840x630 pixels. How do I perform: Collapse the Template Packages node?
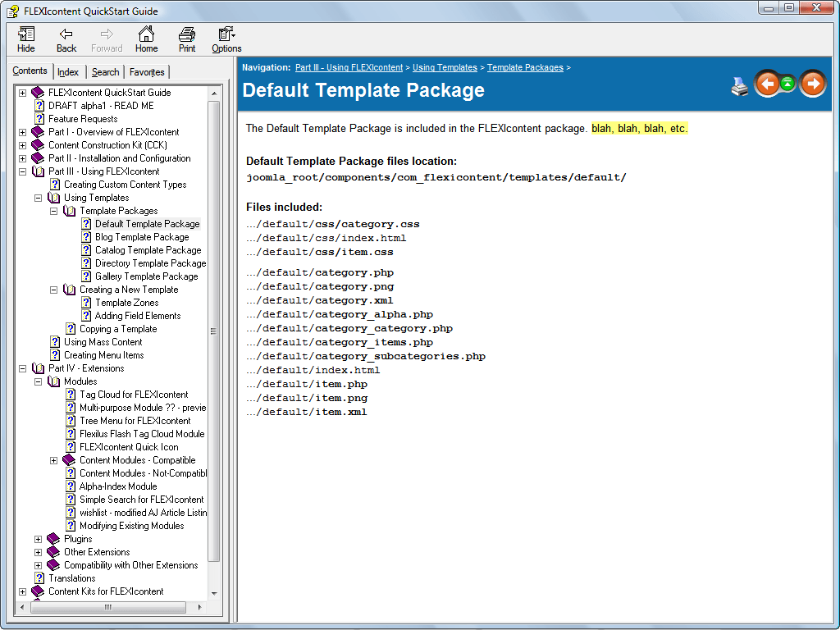coord(53,211)
